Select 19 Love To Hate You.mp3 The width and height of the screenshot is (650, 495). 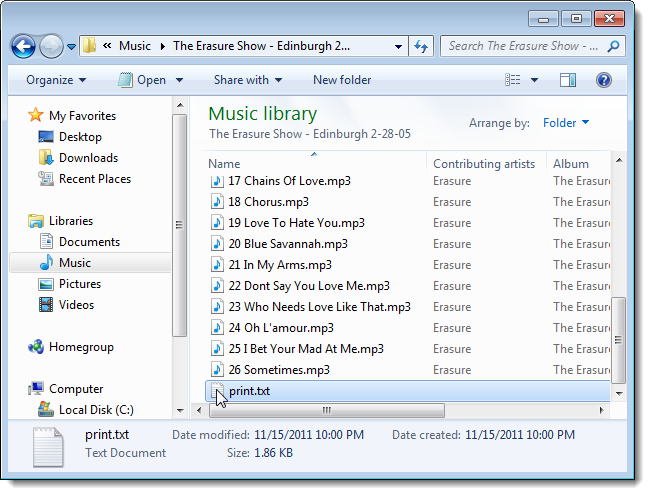[x=296, y=223]
